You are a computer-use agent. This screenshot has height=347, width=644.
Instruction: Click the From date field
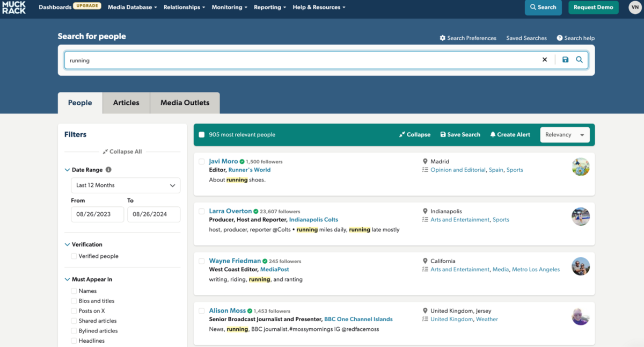97,214
